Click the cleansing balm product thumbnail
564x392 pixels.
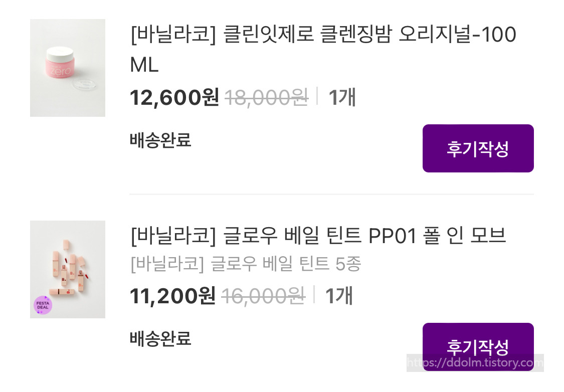pos(68,68)
